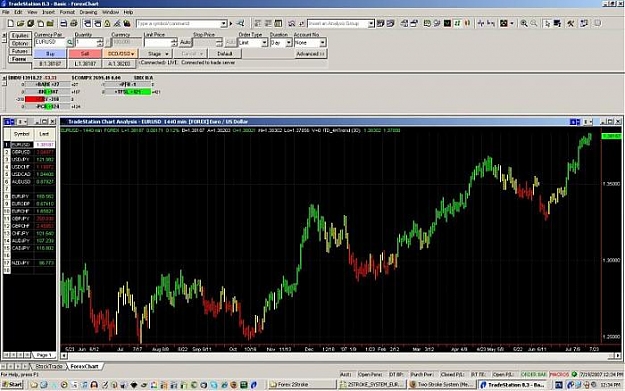Adjust the Limit Price spinner arrows
The image size is (625, 391).
pos(174,42)
